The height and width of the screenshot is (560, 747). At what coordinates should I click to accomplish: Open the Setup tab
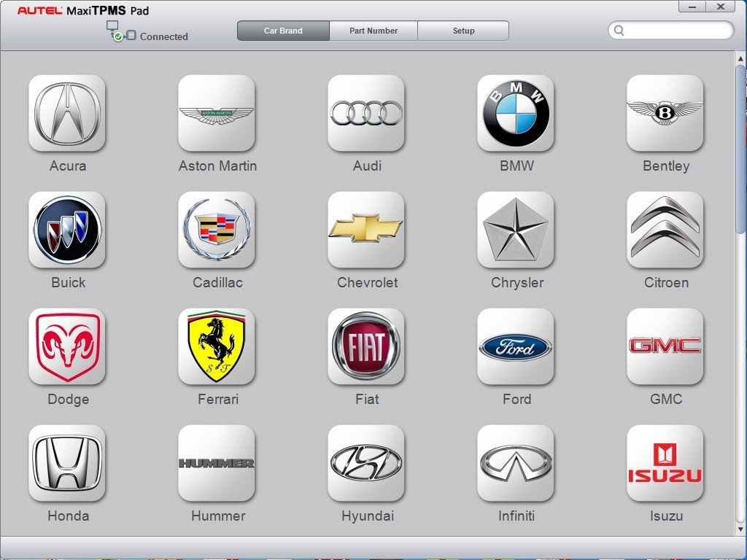click(x=463, y=31)
